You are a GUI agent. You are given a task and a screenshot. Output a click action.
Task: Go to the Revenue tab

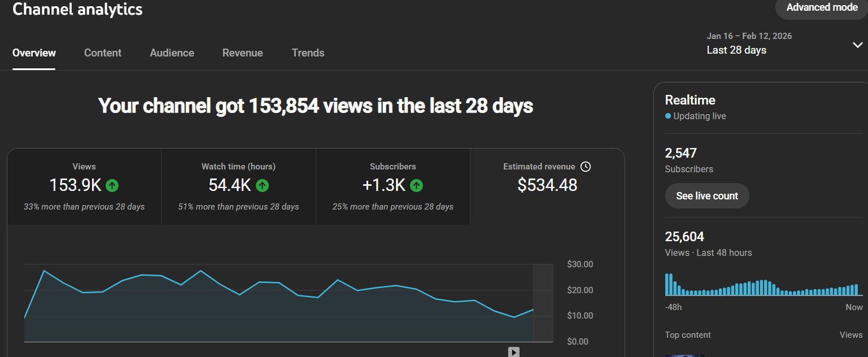(242, 53)
